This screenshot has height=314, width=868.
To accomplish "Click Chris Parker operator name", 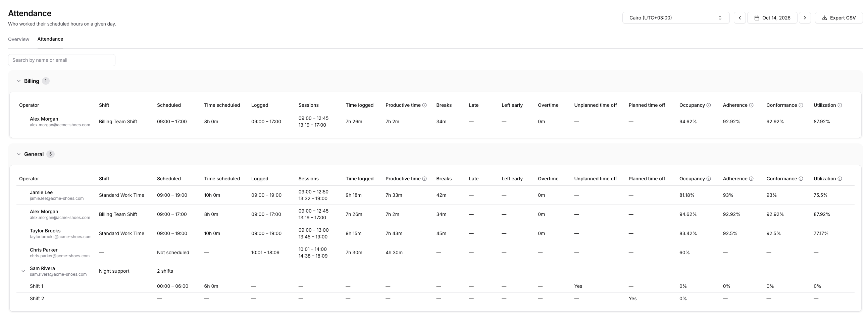I will point(44,250).
